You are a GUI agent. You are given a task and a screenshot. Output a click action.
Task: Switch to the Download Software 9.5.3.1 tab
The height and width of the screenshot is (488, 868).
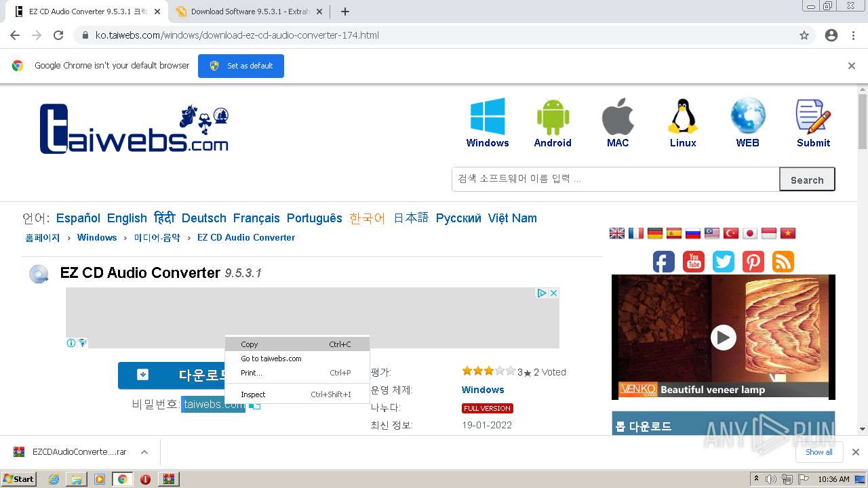tap(249, 12)
